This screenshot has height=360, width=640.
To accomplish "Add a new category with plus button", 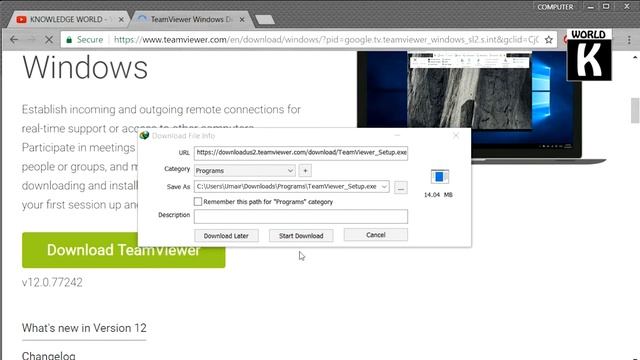I will [305, 170].
